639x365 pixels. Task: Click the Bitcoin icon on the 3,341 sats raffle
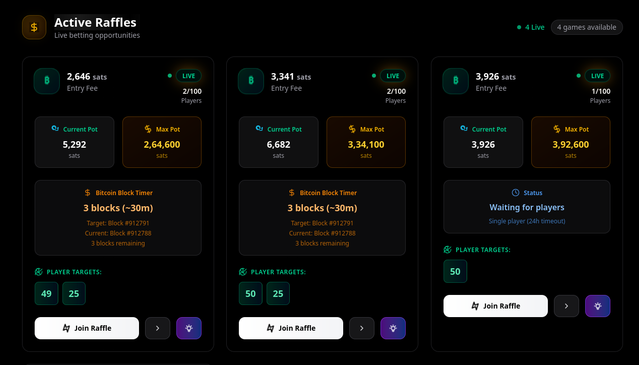251,81
